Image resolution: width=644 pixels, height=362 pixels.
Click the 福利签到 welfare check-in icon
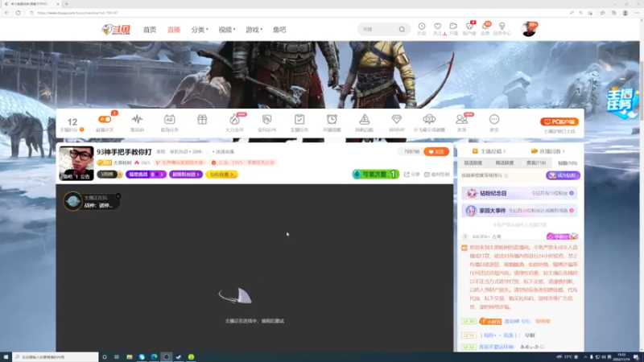(436, 175)
